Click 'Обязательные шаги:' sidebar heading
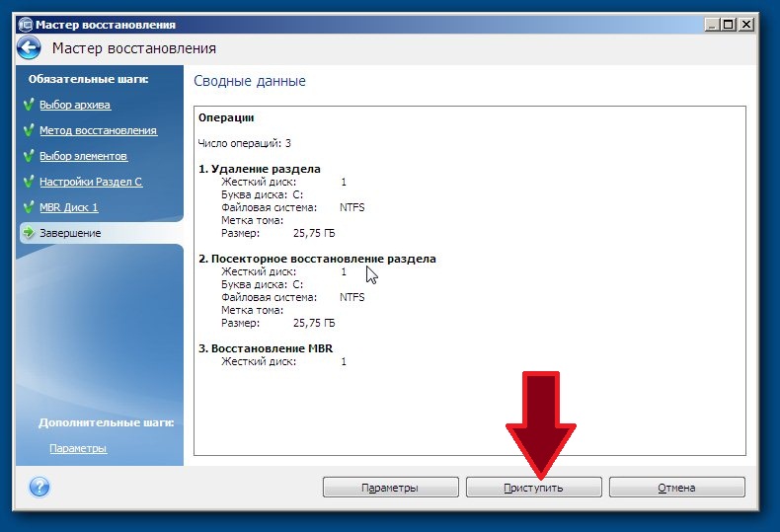 click(88, 79)
